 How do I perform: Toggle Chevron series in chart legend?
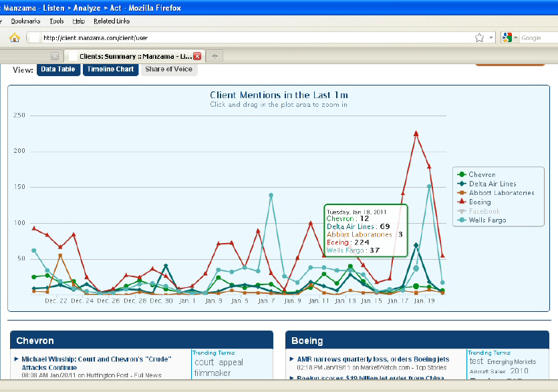(x=476, y=174)
